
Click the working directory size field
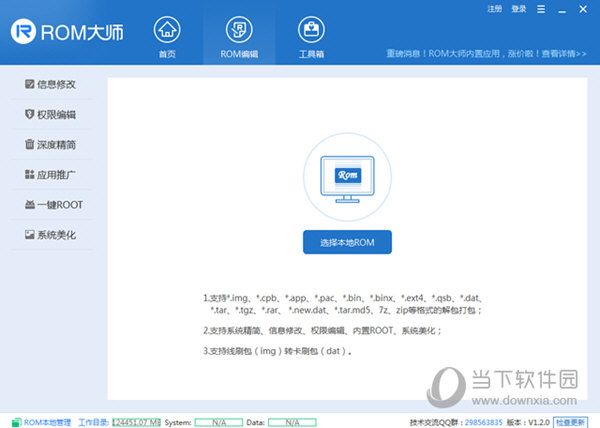(136, 422)
